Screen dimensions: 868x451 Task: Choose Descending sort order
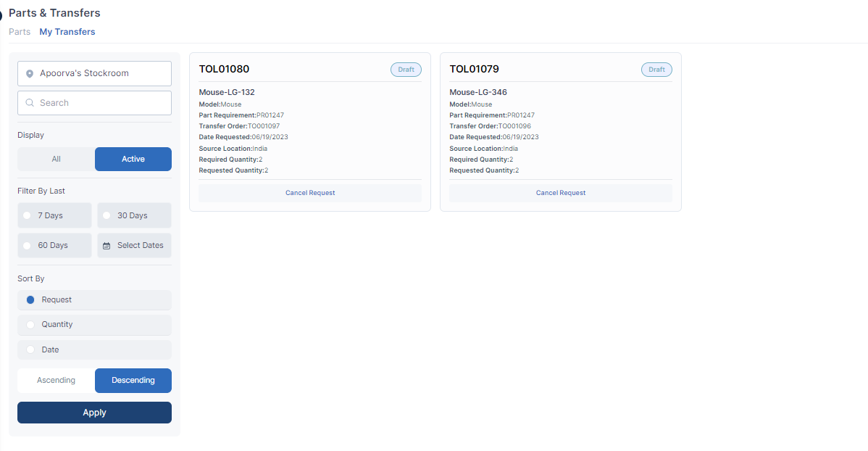point(133,381)
